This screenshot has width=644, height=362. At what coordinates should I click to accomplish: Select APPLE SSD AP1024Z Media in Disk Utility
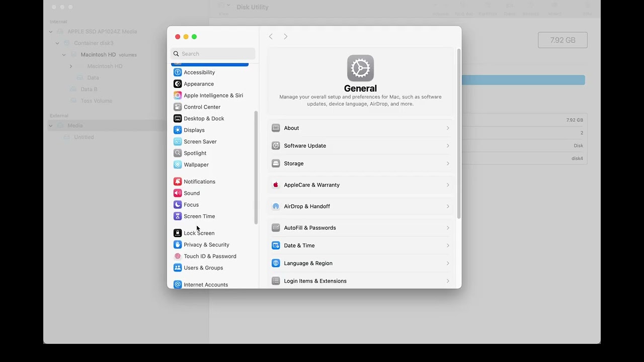pyautogui.click(x=102, y=32)
